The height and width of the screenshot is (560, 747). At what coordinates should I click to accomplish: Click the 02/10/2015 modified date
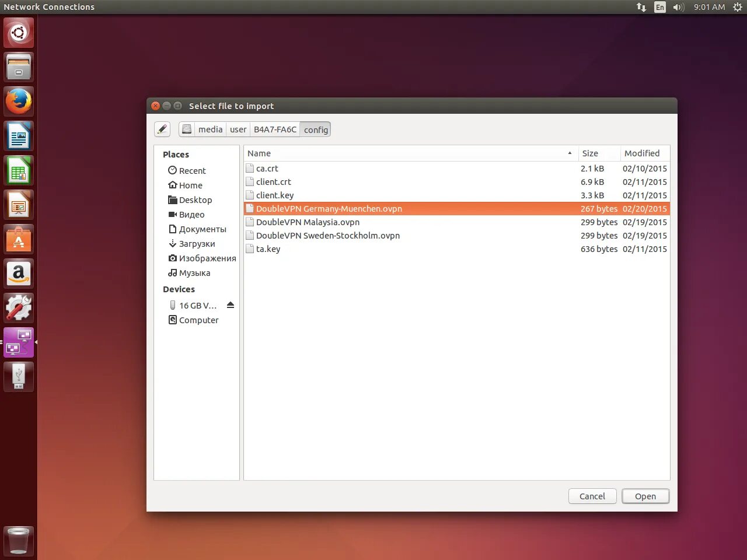click(645, 169)
